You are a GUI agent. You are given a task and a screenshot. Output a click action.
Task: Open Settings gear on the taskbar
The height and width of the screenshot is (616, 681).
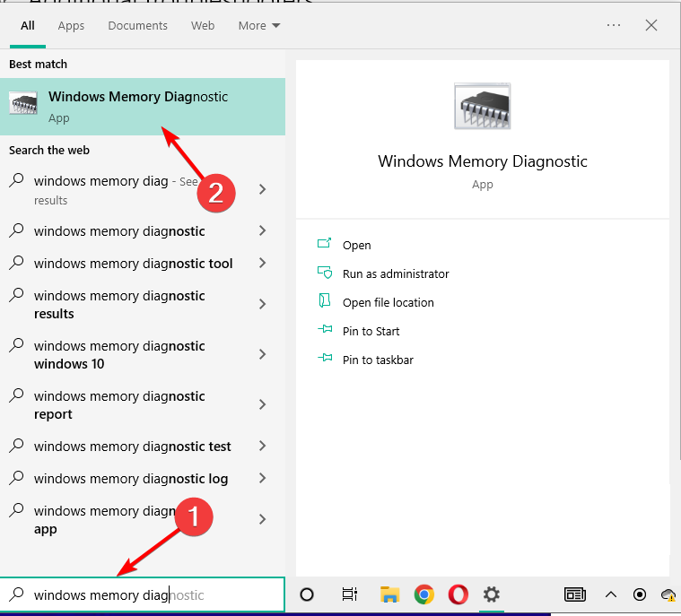(x=491, y=594)
